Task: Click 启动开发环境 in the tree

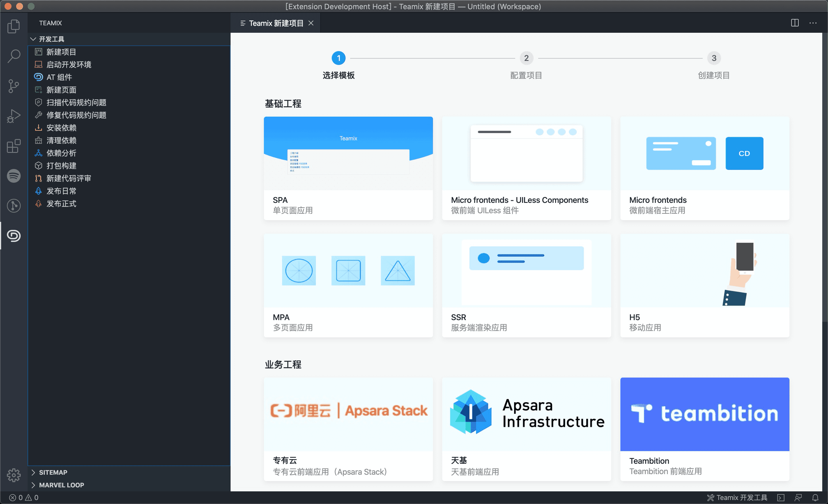Action: tap(68, 64)
